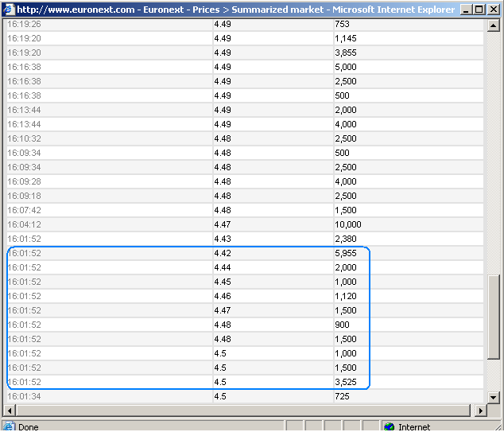Select the time 16:04:12
The width and height of the screenshot is (504, 432).
24,224
